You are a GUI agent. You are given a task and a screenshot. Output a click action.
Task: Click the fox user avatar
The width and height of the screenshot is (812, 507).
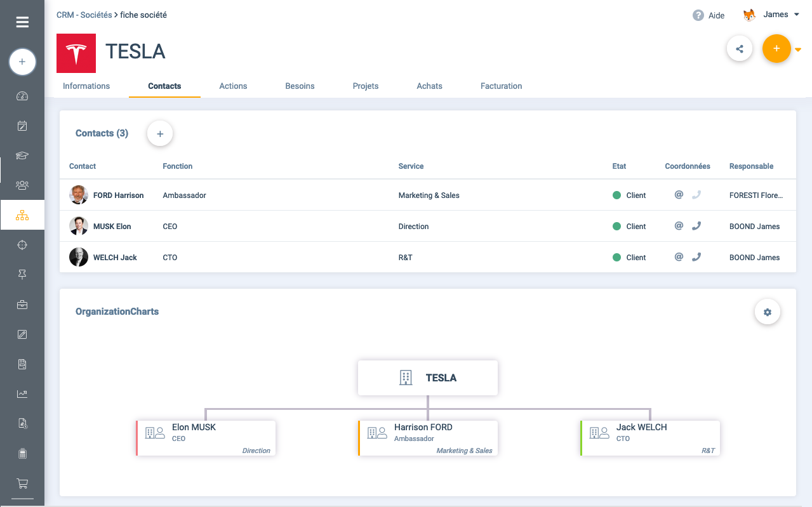pyautogui.click(x=750, y=15)
